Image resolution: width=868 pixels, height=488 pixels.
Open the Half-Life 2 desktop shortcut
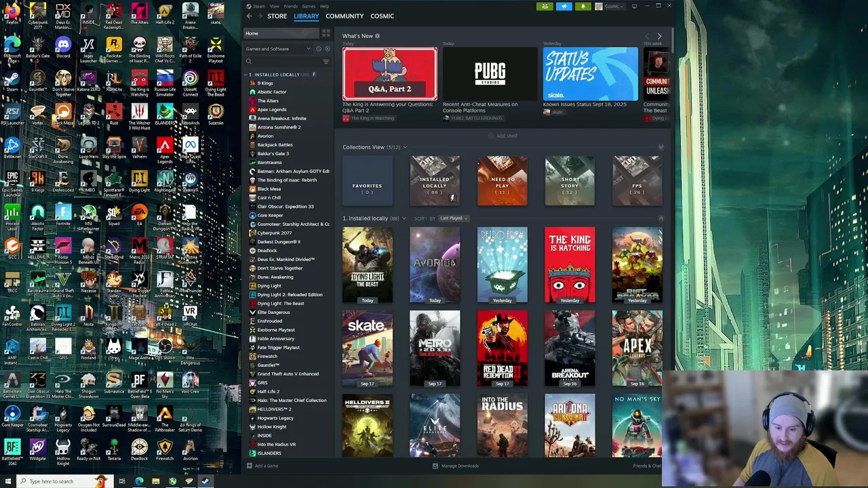(165, 14)
